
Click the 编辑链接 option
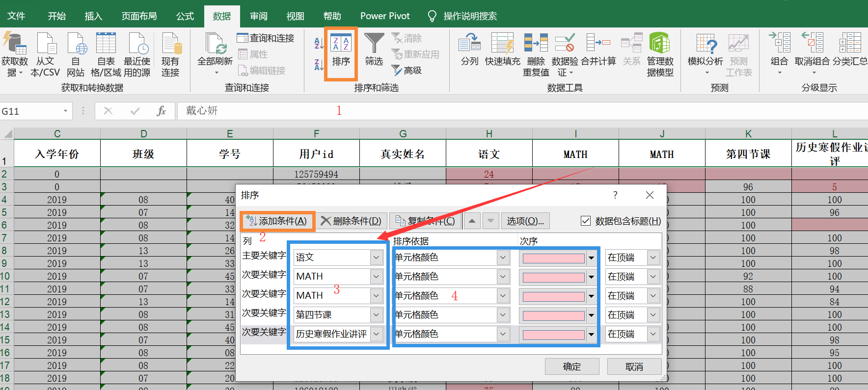tap(262, 71)
